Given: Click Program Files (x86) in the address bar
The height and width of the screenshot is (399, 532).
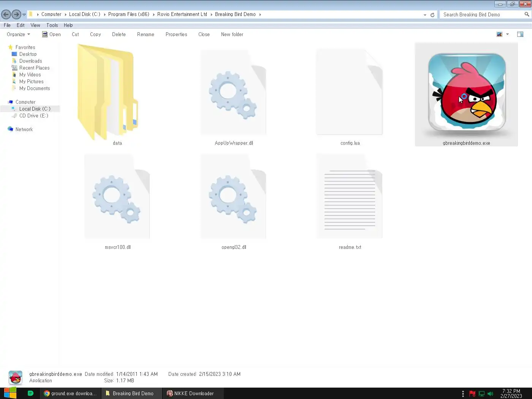Looking at the screenshot, I should pyautogui.click(x=128, y=14).
